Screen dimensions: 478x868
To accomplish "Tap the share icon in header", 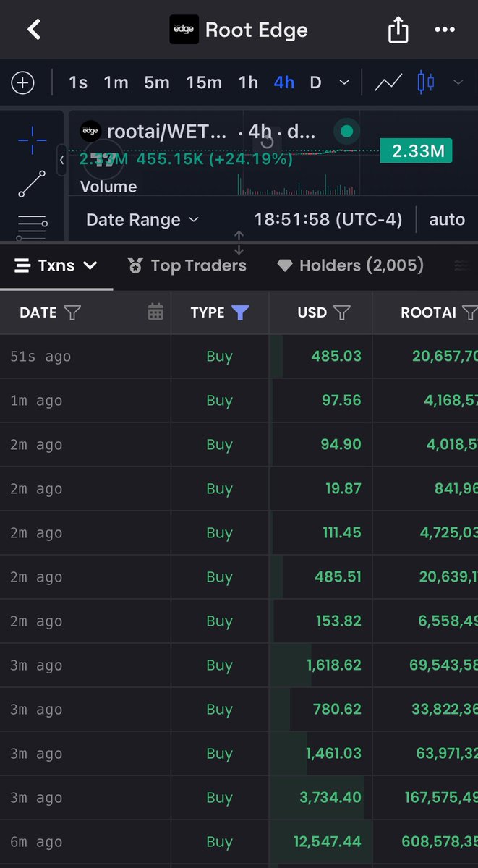I will tap(398, 30).
